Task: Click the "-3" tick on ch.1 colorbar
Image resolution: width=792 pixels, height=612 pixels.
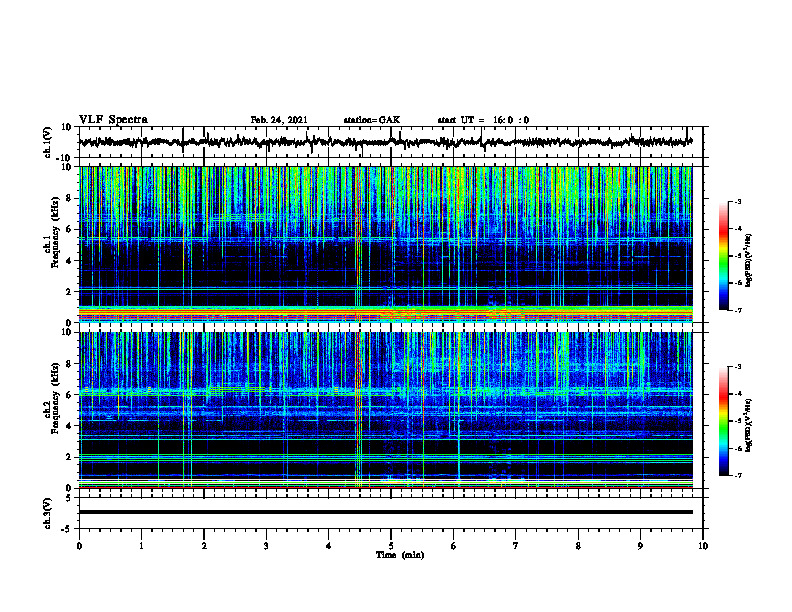Action: coord(737,201)
